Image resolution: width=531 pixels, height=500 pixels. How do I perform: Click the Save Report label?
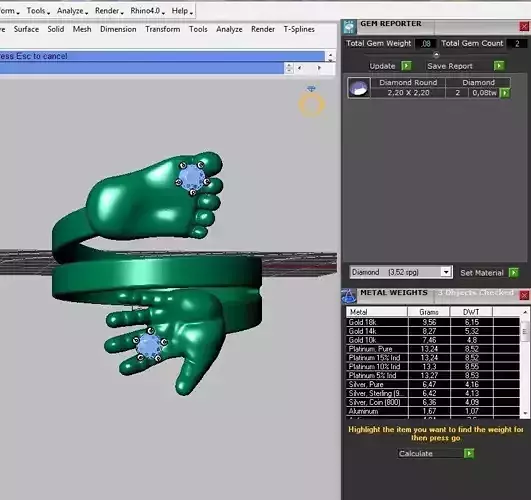(x=450, y=66)
